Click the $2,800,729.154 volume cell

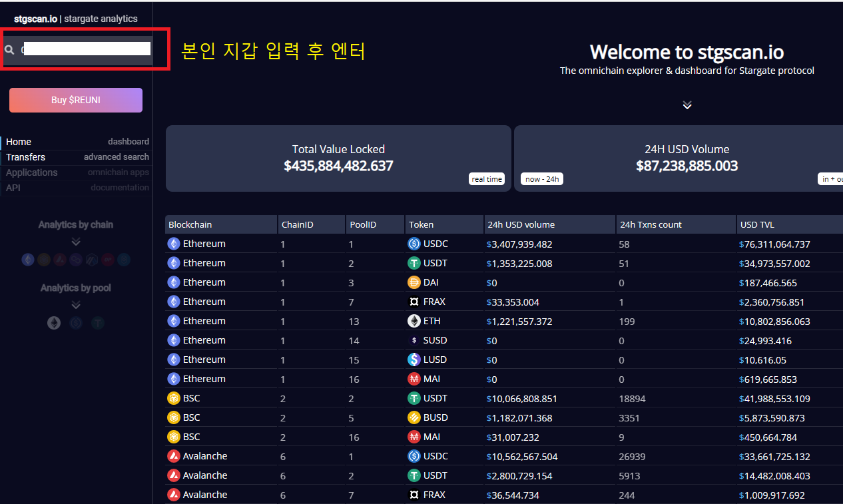(519, 476)
